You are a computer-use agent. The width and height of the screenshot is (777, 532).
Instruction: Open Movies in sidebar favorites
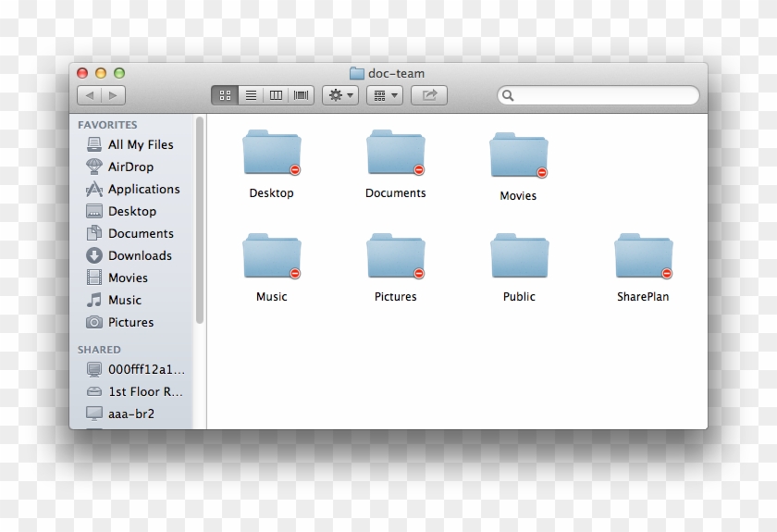(x=130, y=278)
